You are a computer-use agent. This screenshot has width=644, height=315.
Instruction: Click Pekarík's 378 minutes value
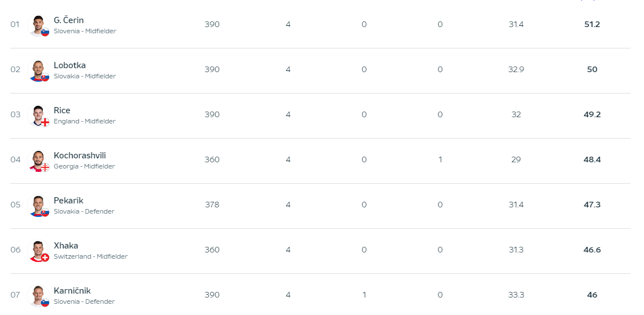coord(212,205)
